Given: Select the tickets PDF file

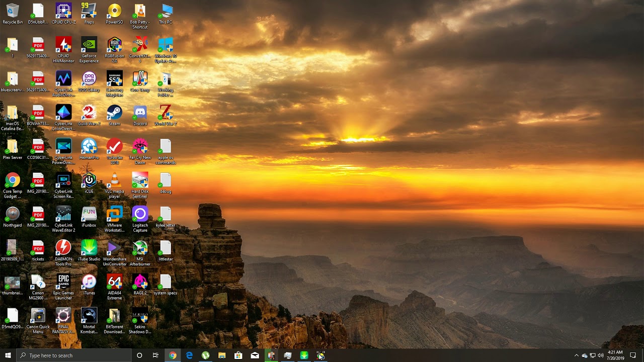Looking at the screenshot, I should pyautogui.click(x=38, y=250).
